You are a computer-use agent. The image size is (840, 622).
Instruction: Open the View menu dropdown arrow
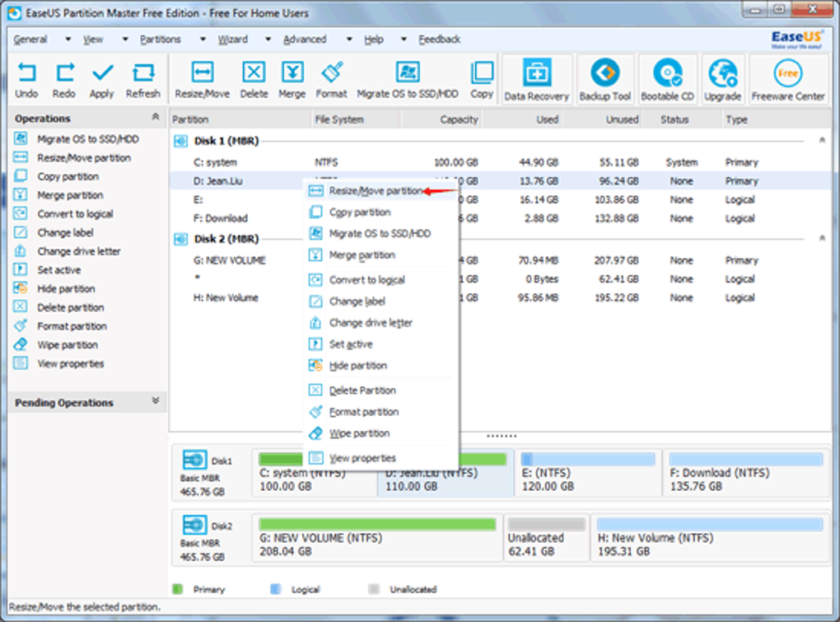tap(125, 39)
